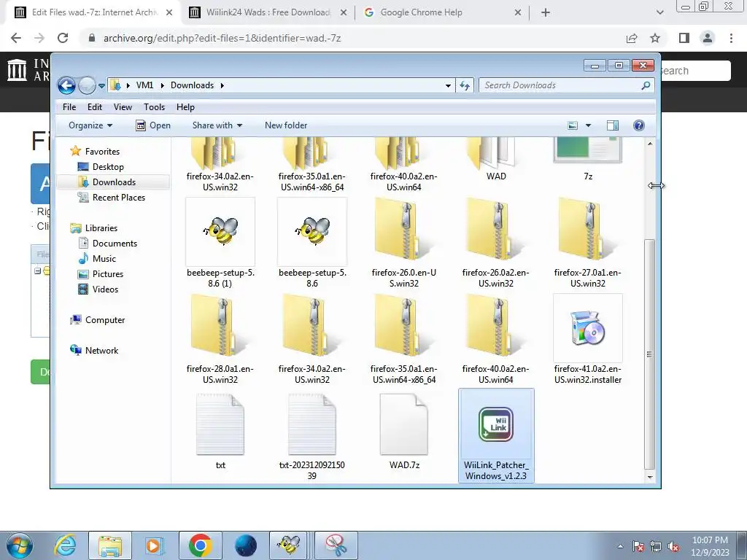Click the Change your view icon

coord(573,125)
